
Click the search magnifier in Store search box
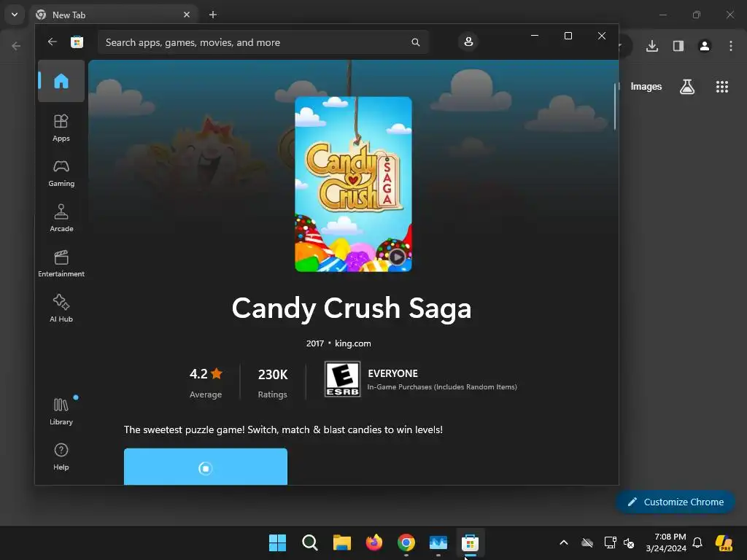point(415,42)
